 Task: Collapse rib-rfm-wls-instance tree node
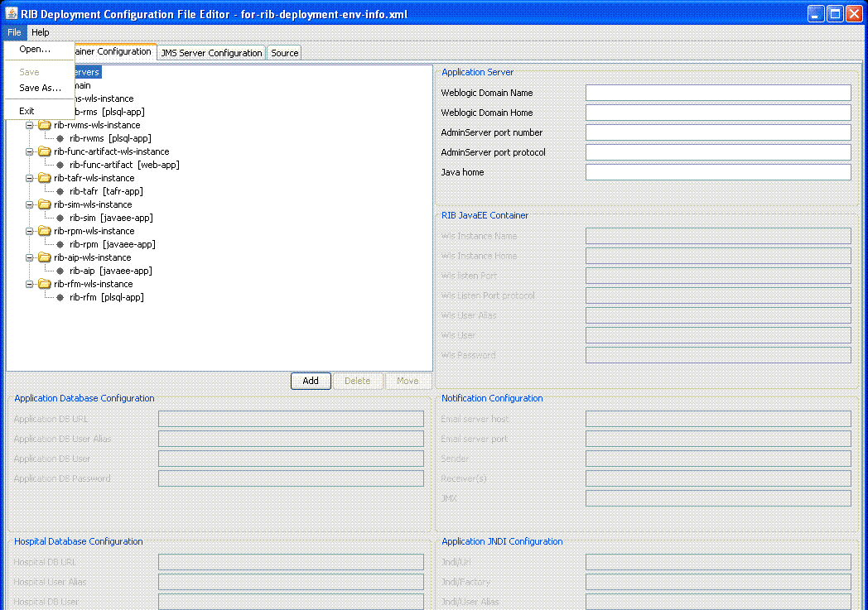coord(29,285)
